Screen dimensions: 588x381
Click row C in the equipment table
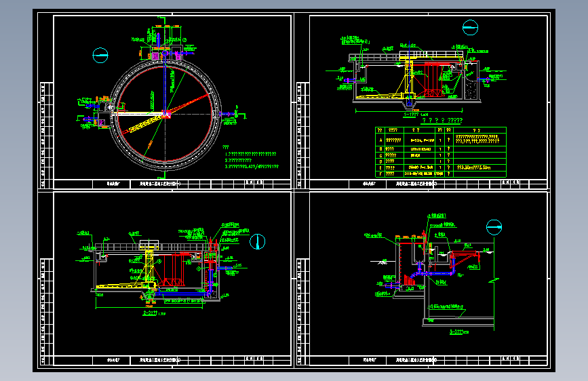441,155
